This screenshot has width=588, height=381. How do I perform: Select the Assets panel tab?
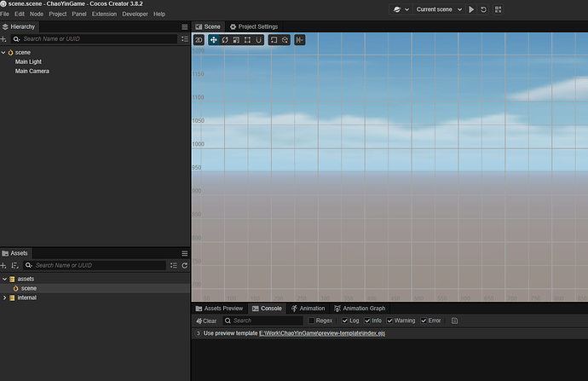(x=15, y=253)
